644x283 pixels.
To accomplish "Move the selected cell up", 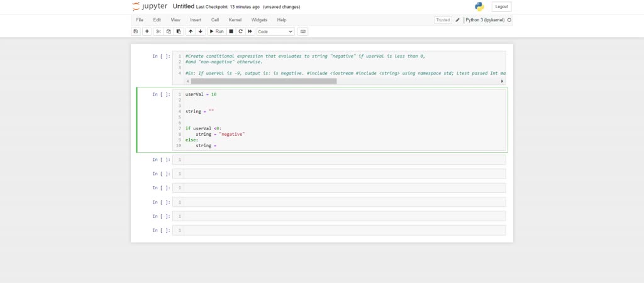I will coord(191,31).
